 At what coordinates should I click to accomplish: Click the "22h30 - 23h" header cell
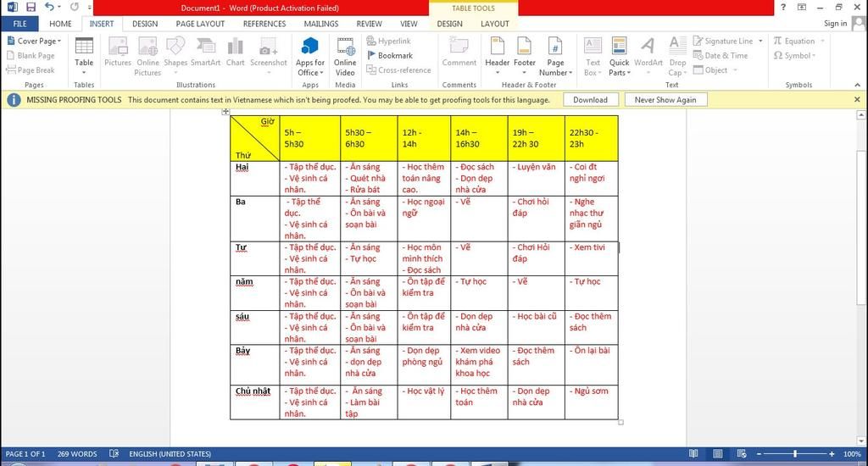point(591,138)
